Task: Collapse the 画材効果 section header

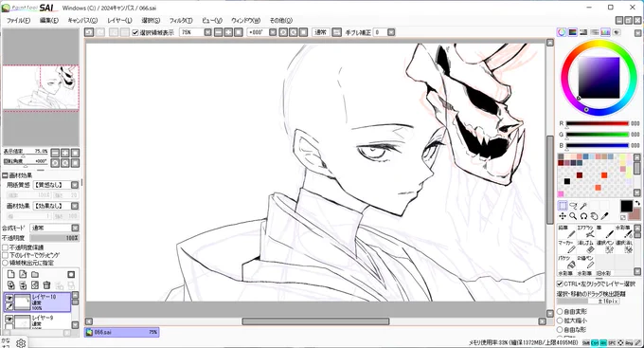Action: 6,175
